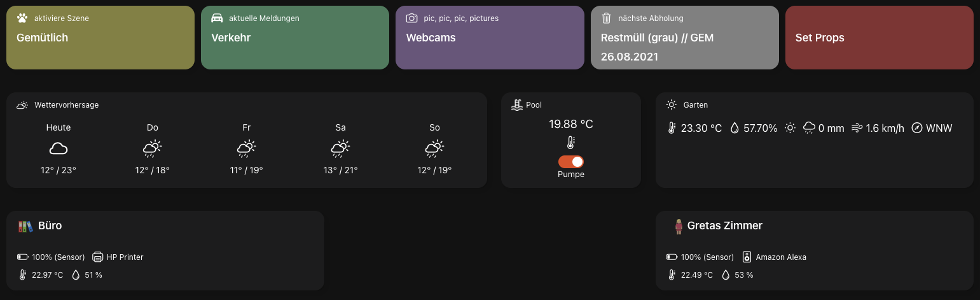Open the Verkehr traffic card
This screenshot has width=980, height=300.
[x=294, y=38]
